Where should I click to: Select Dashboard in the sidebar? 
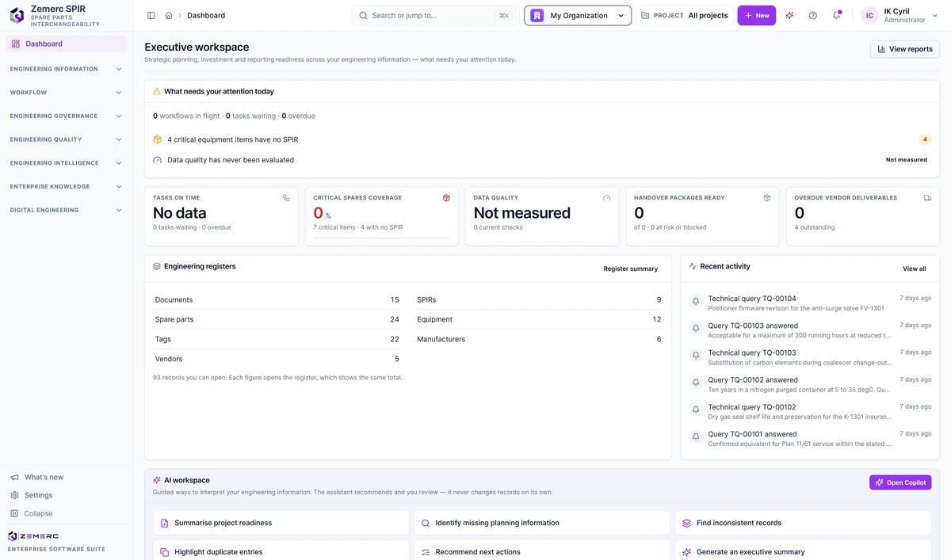[67, 44]
